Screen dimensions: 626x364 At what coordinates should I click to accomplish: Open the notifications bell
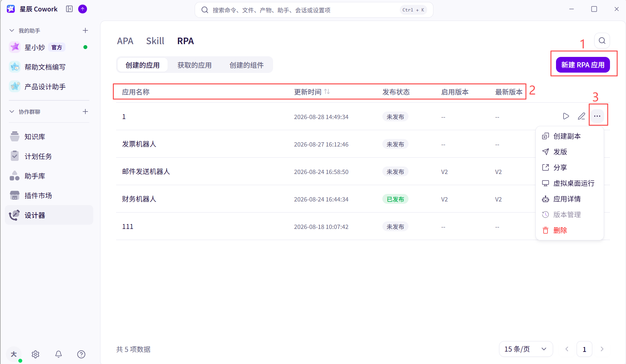coord(59,354)
